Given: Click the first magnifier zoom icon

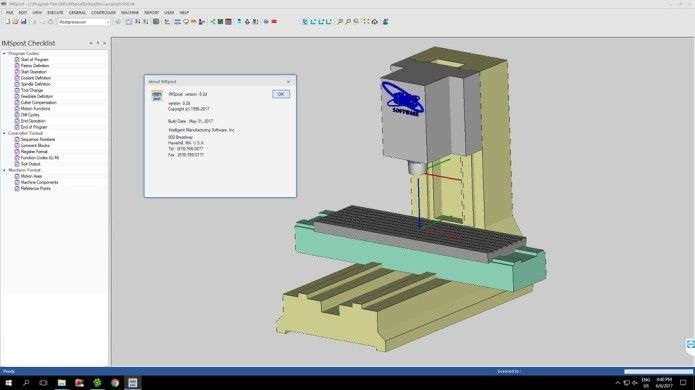Looking at the screenshot, I should [340, 22].
